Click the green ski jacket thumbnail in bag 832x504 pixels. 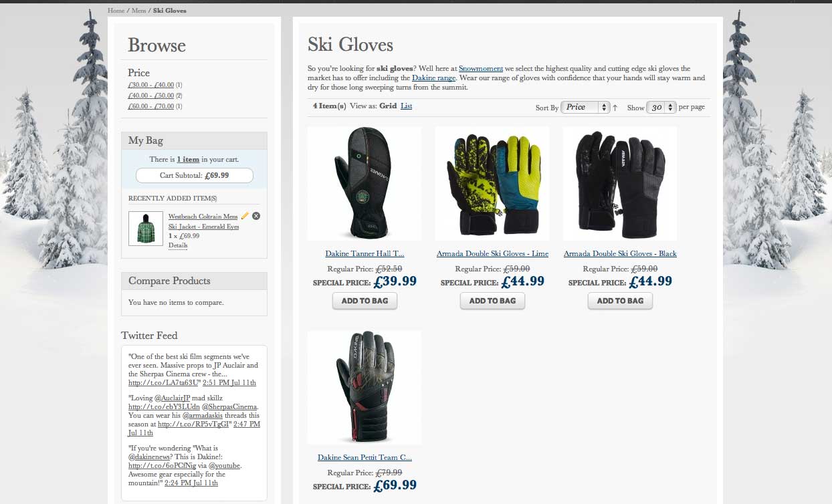coord(146,229)
